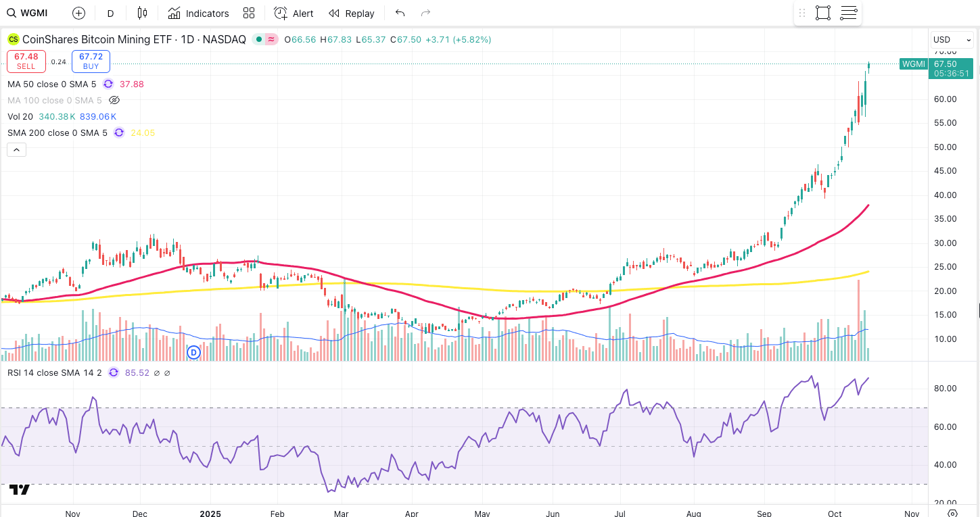Screen dimensions: 980x517
Task: Open the layout grid templates icon
Action: [249, 14]
